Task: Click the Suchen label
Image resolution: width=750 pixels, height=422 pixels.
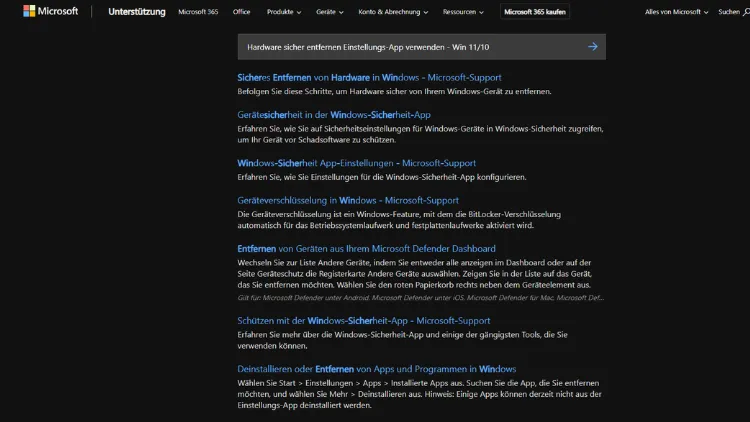Action: (729, 12)
